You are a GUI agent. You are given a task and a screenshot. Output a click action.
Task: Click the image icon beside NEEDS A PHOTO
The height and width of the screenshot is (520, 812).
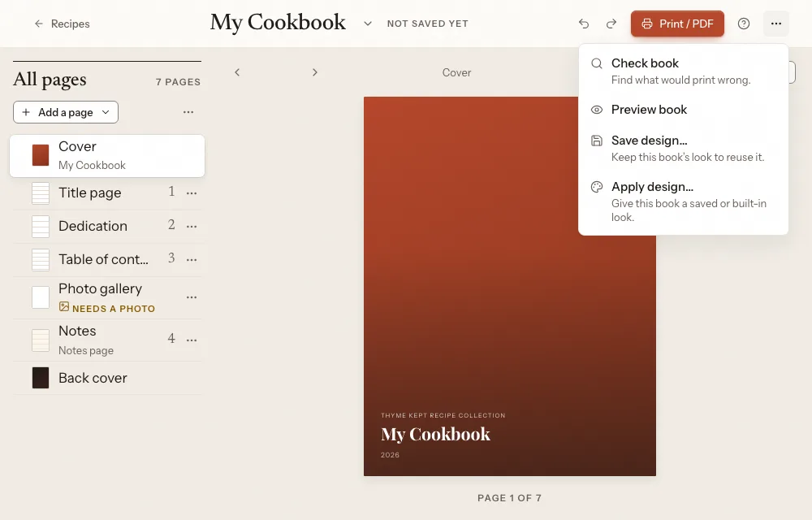pos(64,306)
